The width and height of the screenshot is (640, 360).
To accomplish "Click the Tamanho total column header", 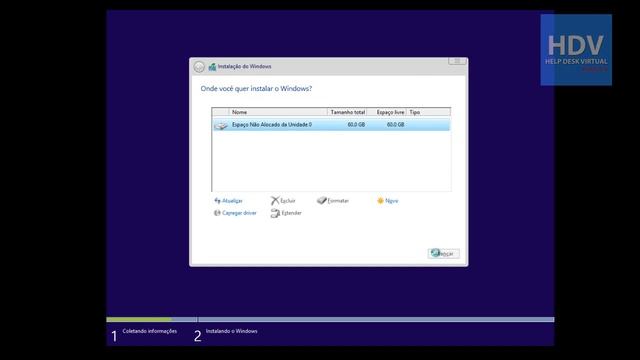I will pyautogui.click(x=347, y=112).
